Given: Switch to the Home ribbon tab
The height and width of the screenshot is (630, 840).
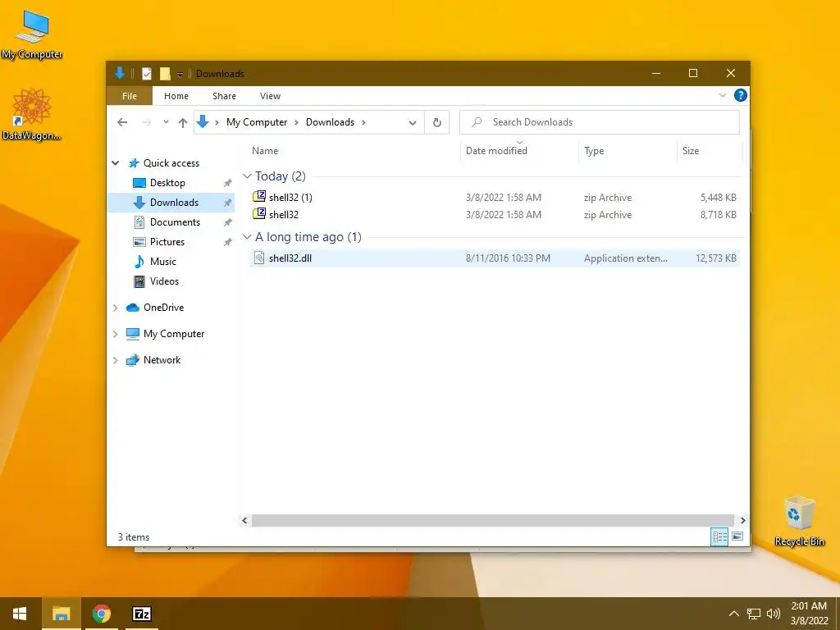Looking at the screenshot, I should (x=176, y=96).
